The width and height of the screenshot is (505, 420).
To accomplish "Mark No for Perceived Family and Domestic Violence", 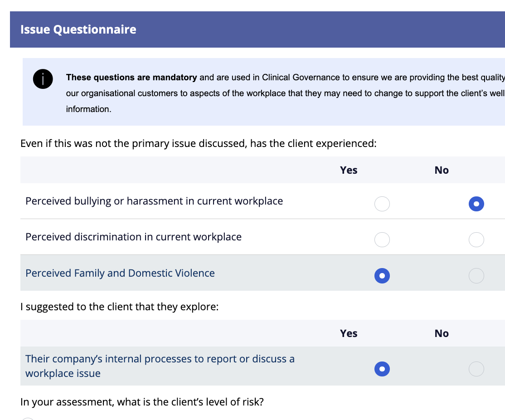I will [x=476, y=275].
